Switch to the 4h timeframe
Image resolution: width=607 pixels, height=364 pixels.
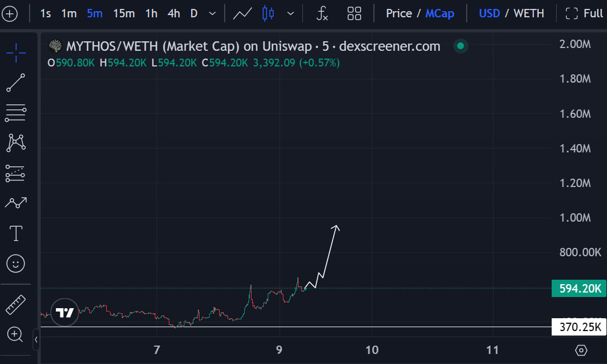(174, 13)
